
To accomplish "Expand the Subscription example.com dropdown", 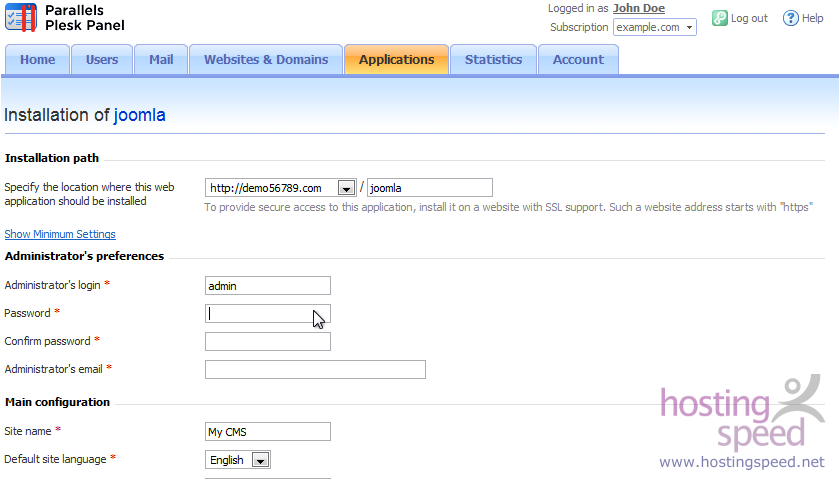I will pyautogui.click(x=655, y=27).
